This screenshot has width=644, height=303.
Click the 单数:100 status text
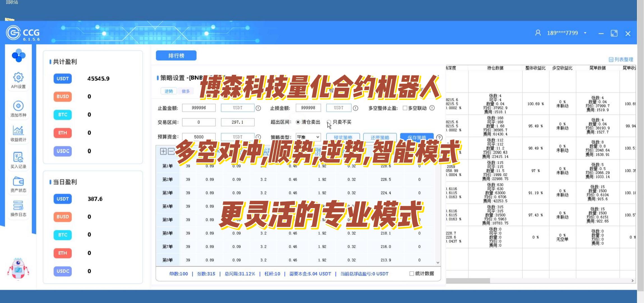[178, 274]
